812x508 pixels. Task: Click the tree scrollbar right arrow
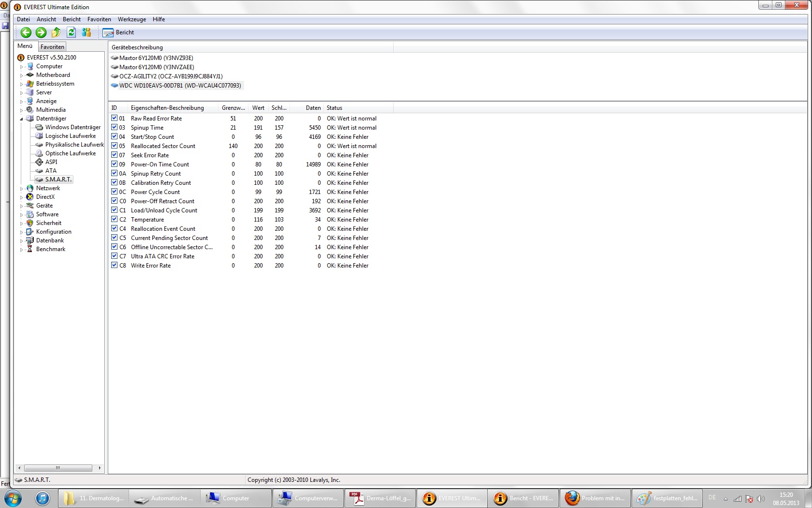[x=100, y=468]
